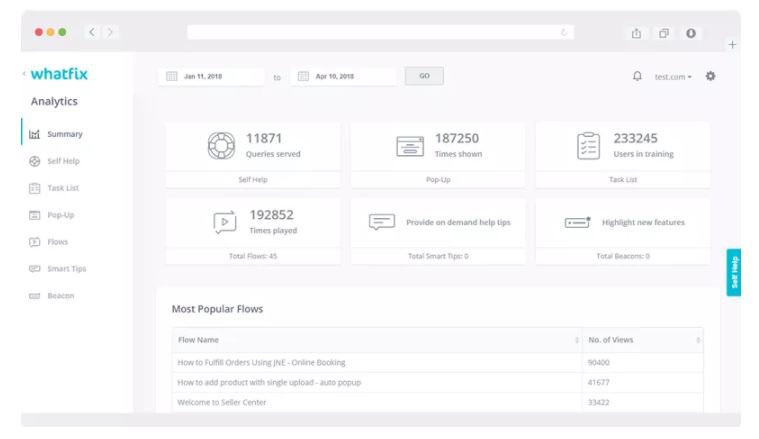Viewport: 759px width, 439px height.
Task: Open notifications bell
Action: [637, 76]
